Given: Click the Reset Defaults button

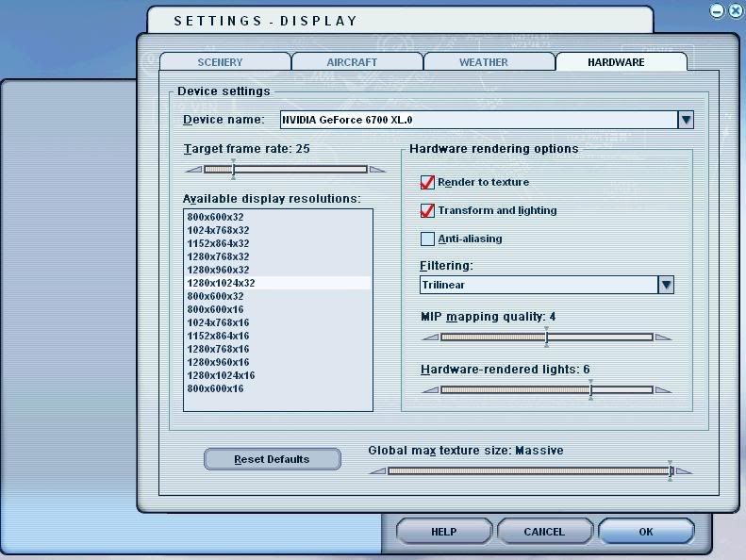Looking at the screenshot, I should [273, 459].
